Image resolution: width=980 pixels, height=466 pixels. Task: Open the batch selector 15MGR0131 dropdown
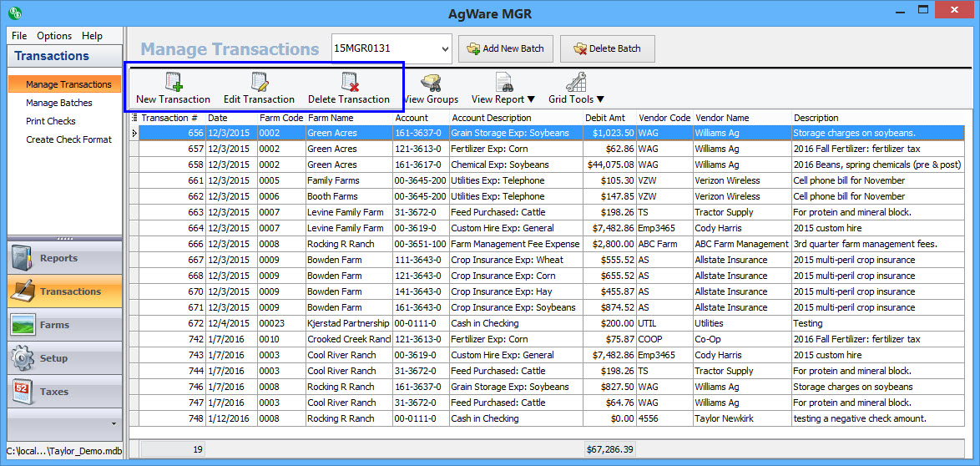[443, 49]
